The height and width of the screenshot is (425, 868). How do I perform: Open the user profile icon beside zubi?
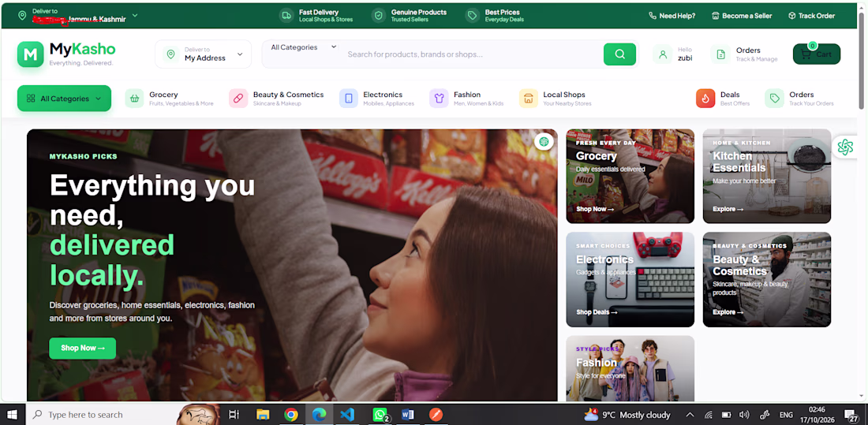[662, 54]
